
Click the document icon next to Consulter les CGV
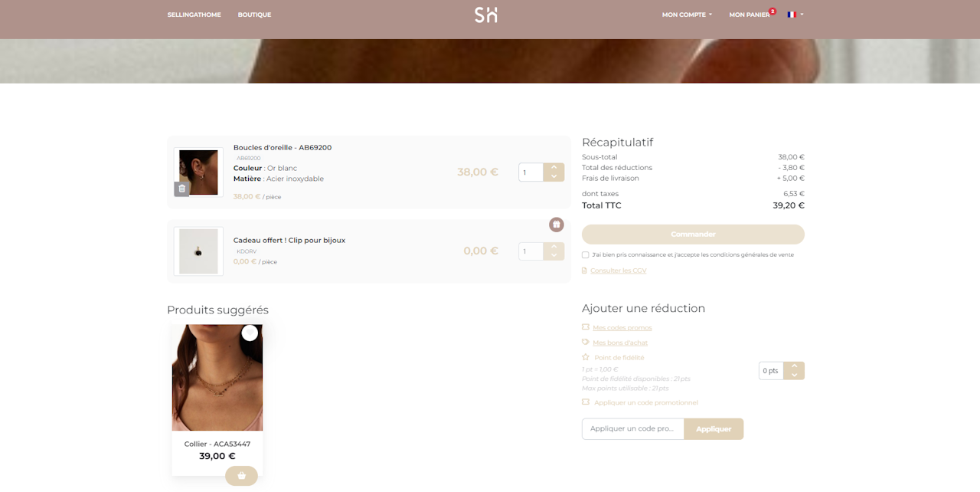(585, 270)
